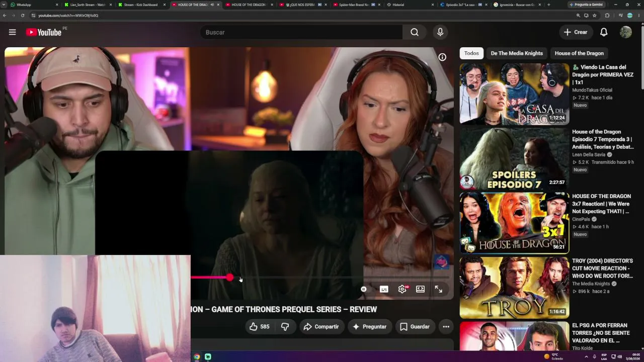Mute the playing House of the Dragon tab

tap(212, 5)
